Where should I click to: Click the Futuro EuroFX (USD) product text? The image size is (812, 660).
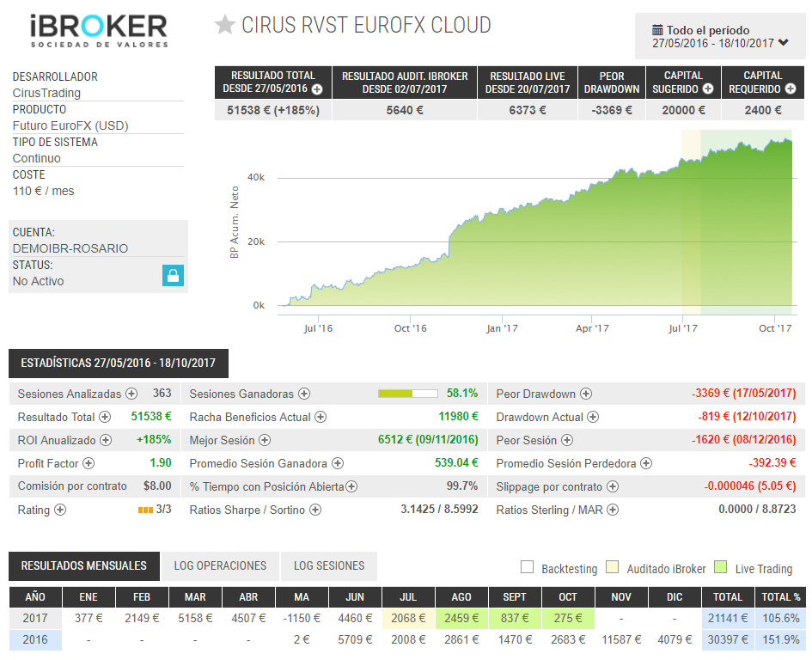[x=70, y=125]
